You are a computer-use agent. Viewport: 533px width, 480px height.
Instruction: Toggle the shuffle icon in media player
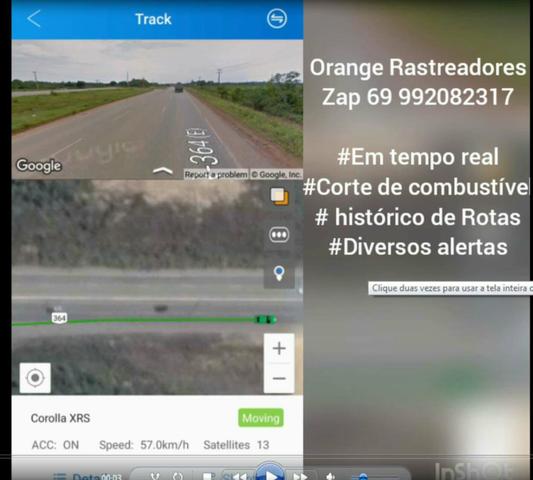coord(155,477)
